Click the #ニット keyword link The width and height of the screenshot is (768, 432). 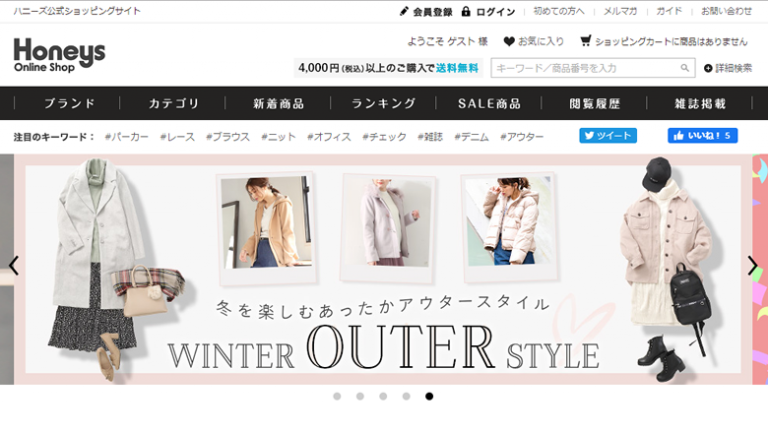[278, 137]
